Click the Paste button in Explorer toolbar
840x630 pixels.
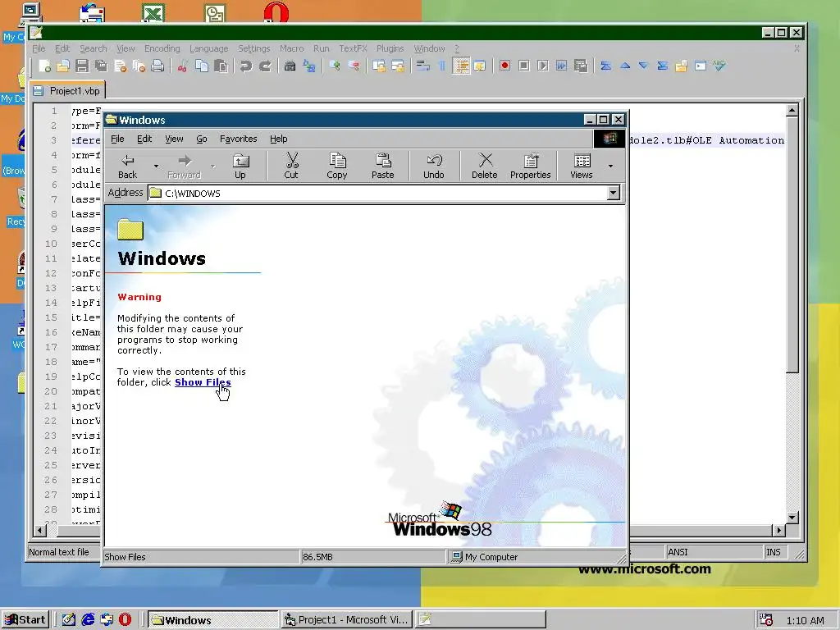coord(382,166)
